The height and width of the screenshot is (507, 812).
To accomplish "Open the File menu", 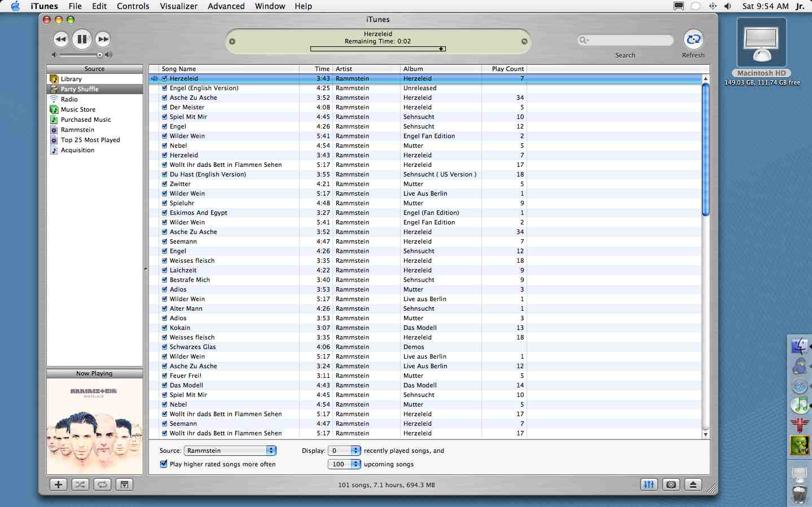I will click(x=75, y=6).
